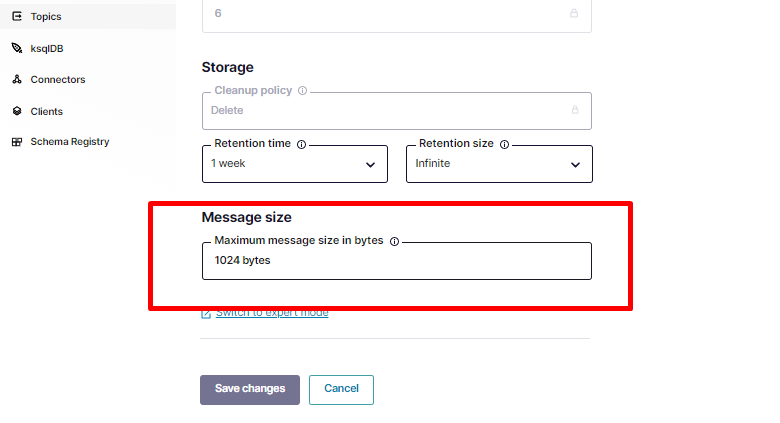780x423 pixels.
Task: Click the Maximum message size input field
Action: (x=397, y=261)
